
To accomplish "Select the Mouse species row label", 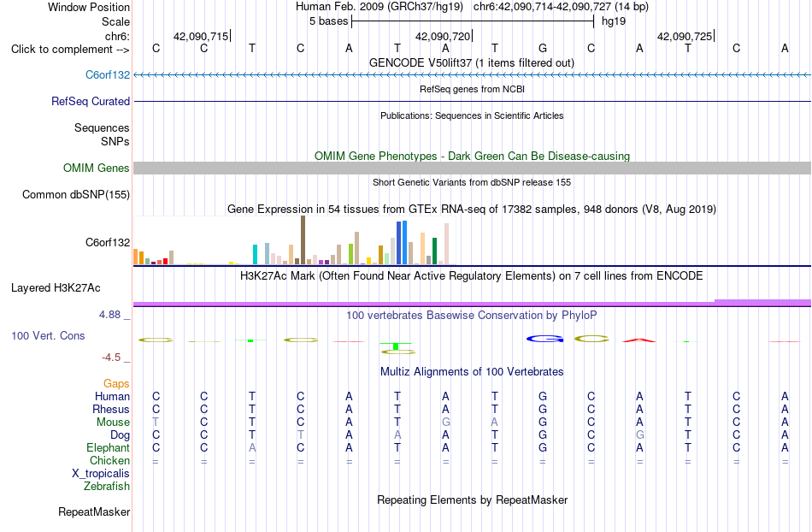I will coord(113,423).
